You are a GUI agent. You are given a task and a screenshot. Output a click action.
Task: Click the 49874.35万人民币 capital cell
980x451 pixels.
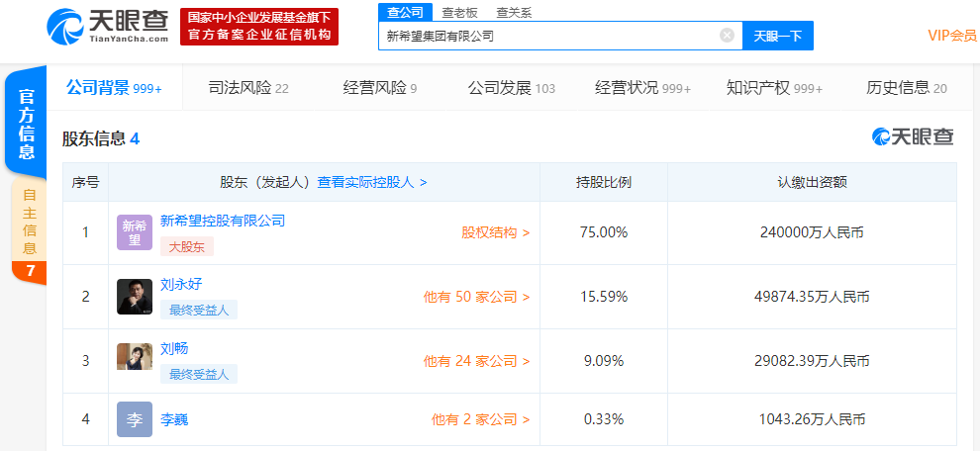(812, 297)
